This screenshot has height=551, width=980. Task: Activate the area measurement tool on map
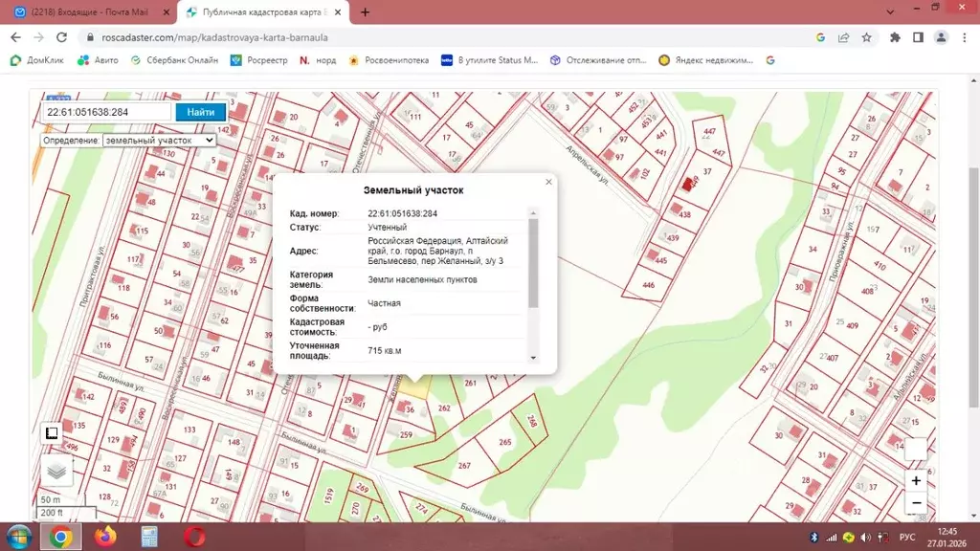(x=52, y=433)
